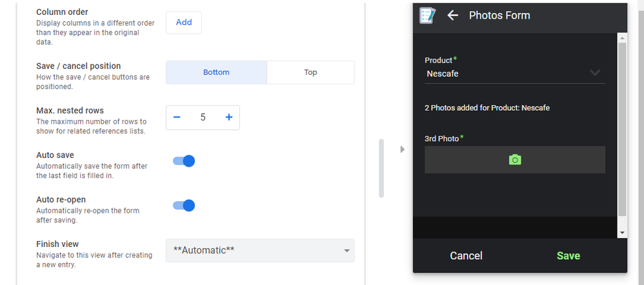This screenshot has width=644, height=285.
Task: Click Save in the Photos Form preview
Action: coord(569,256)
